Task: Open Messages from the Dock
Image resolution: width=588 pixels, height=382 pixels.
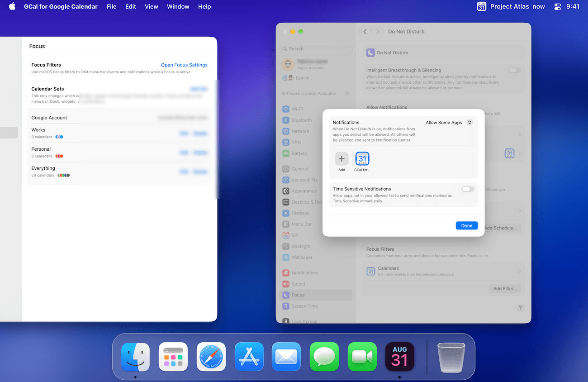Action: click(x=324, y=357)
